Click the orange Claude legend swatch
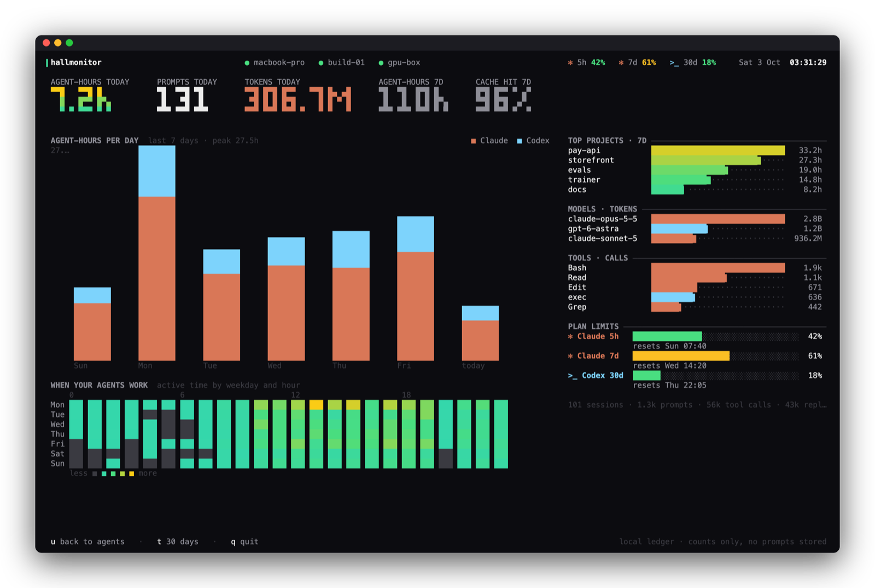Viewport: 875px width, 588px height. 474,141
